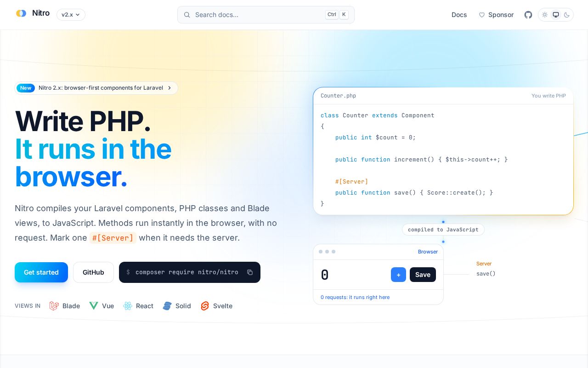Click the Browser label in demo window
Image resolution: width=588 pixels, height=368 pixels.
coord(428,252)
